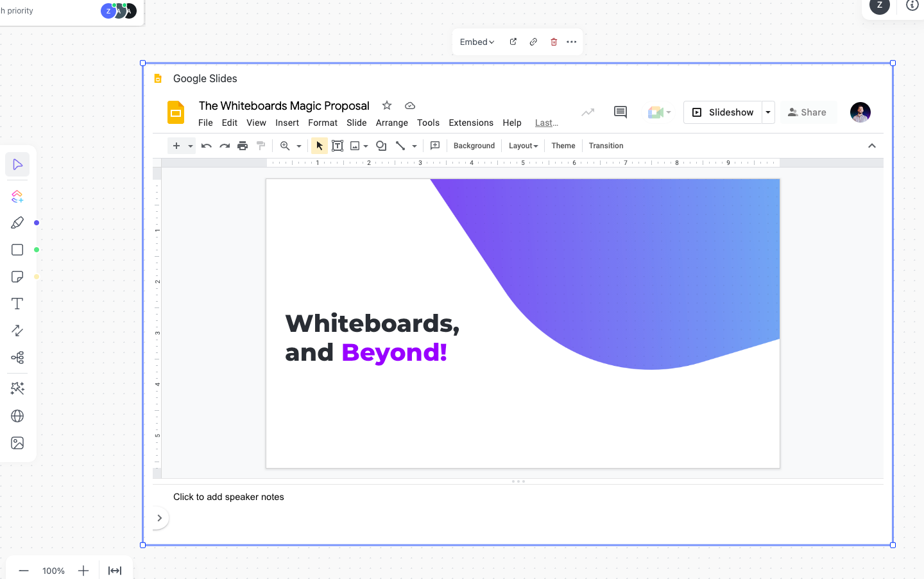The height and width of the screenshot is (579, 924).
Task: Click the Share button
Action: [x=809, y=112]
